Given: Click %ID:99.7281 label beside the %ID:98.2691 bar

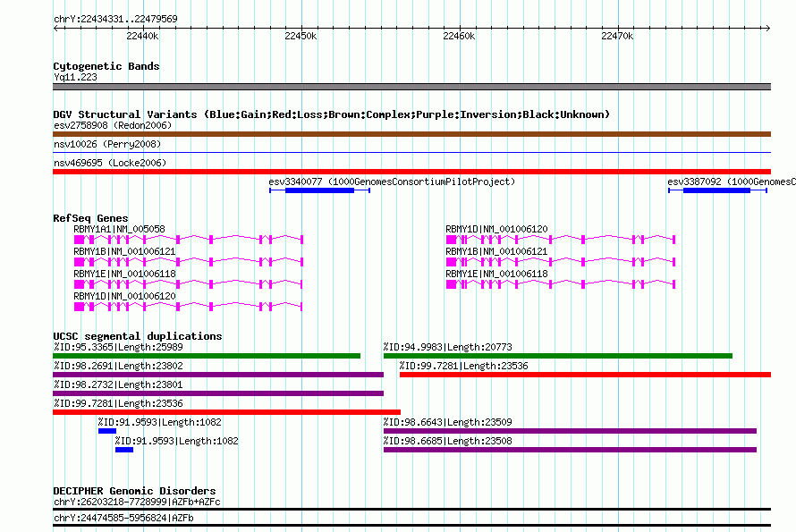Looking at the screenshot, I should 463,366.
